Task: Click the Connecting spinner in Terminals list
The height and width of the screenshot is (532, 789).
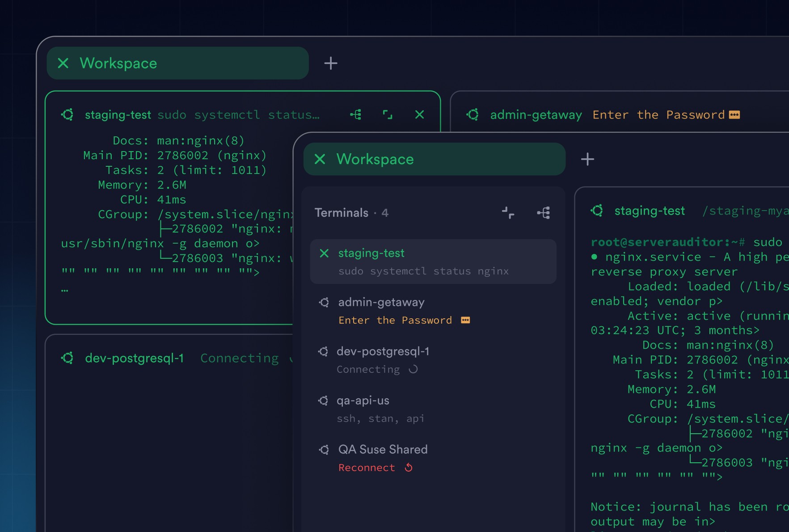Action: (413, 369)
